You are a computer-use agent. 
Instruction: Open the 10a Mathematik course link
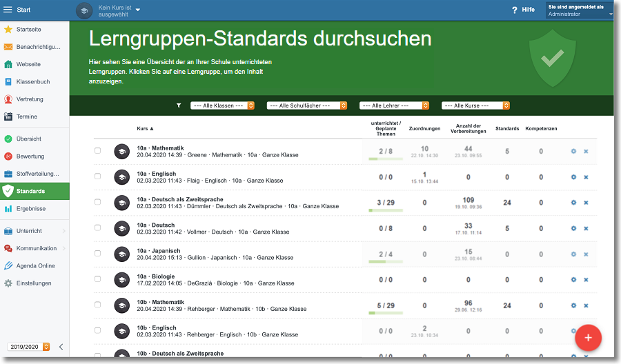coord(160,148)
